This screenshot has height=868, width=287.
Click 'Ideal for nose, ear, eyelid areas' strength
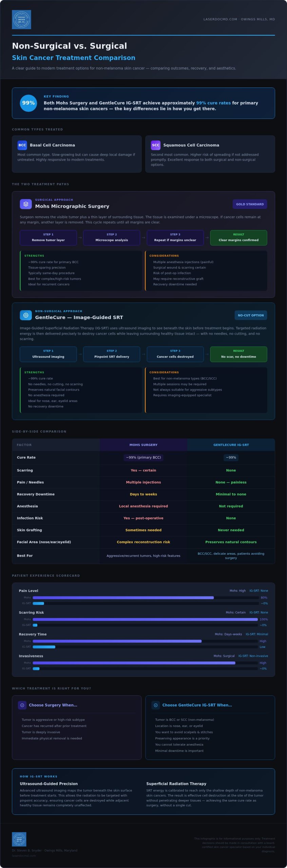[53, 401]
